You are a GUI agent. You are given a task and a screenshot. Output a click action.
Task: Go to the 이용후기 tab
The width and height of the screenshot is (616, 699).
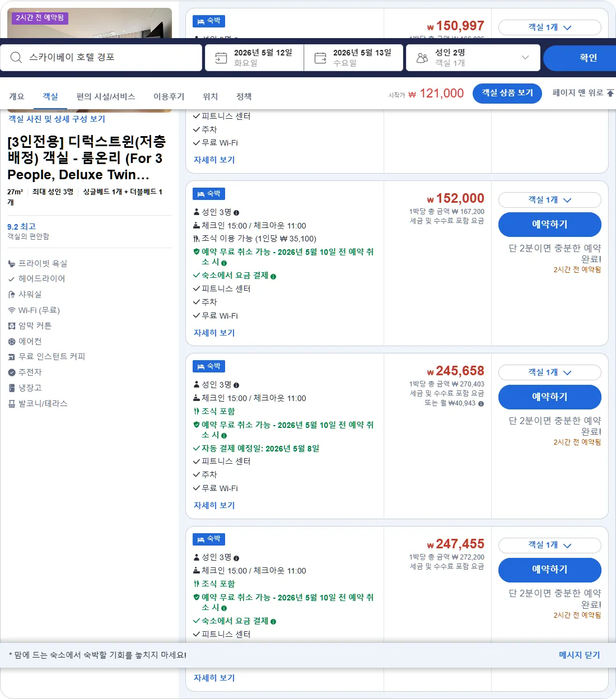169,96
